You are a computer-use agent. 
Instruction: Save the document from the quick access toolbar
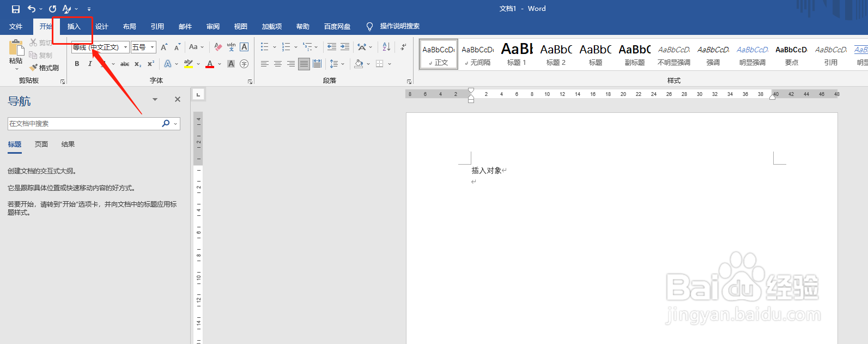click(x=15, y=9)
